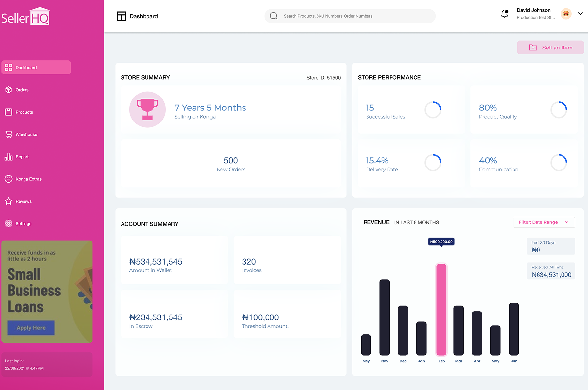Click the user avatar burger icon
This screenshot has width=588, height=390.
566,14
